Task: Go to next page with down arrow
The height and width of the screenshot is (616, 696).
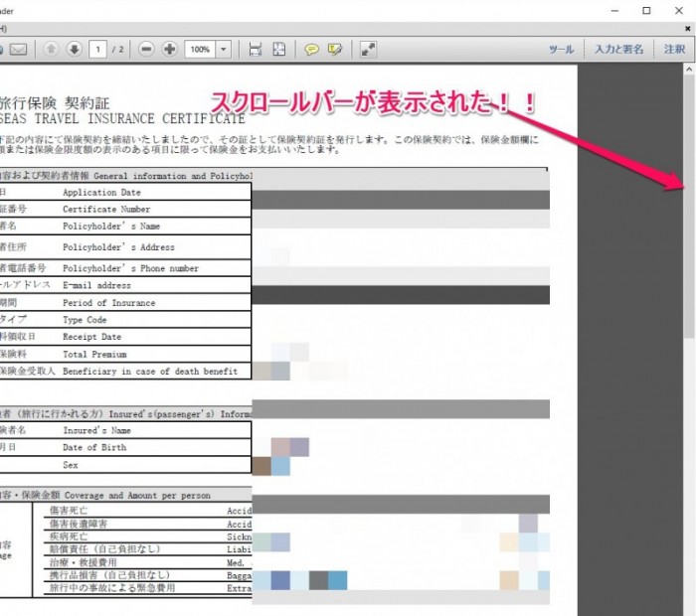Action: tap(75, 50)
